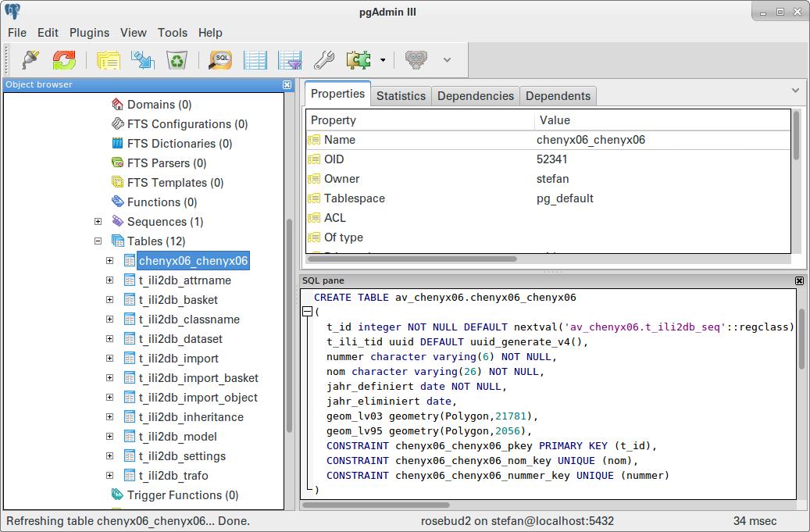
Task: Drop the selected object with recycle icon
Action: (x=177, y=60)
